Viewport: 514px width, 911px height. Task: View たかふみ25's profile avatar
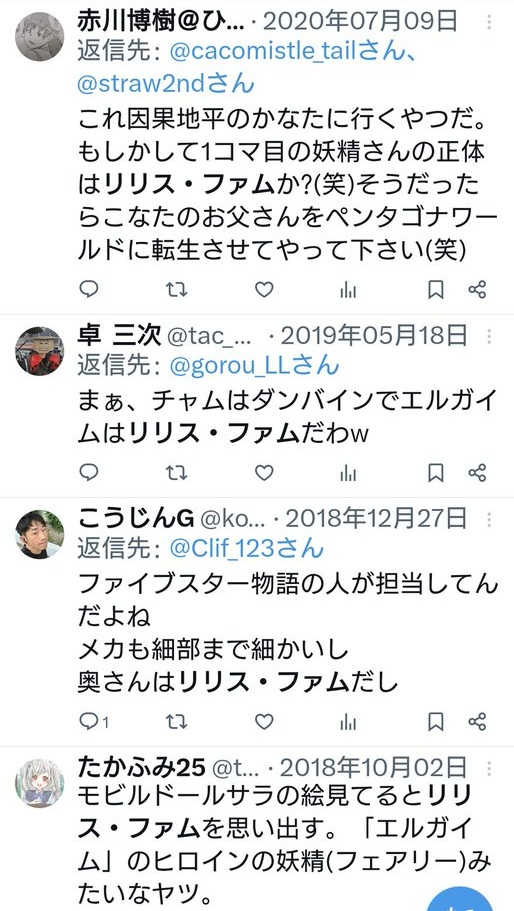[x=39, y=783]
